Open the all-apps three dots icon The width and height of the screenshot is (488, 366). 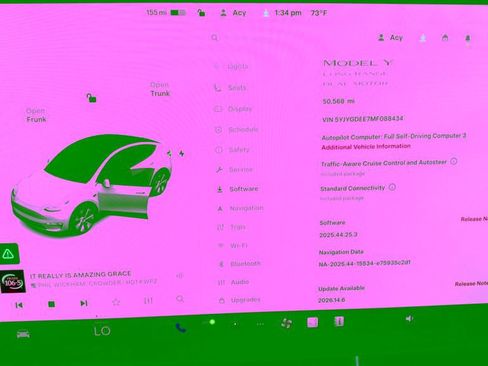260,324
